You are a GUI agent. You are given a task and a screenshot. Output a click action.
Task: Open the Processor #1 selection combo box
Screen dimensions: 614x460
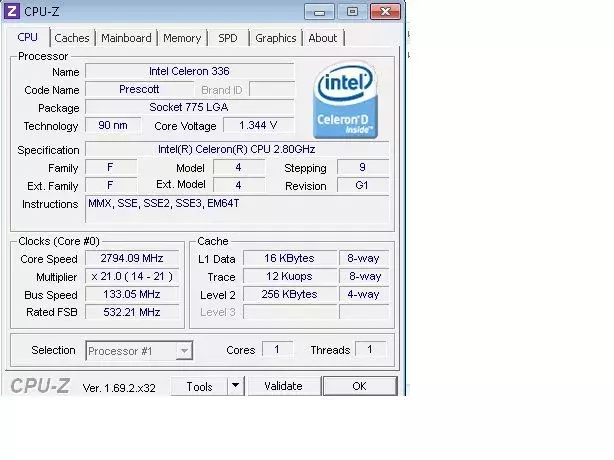[x=139, y=351]
